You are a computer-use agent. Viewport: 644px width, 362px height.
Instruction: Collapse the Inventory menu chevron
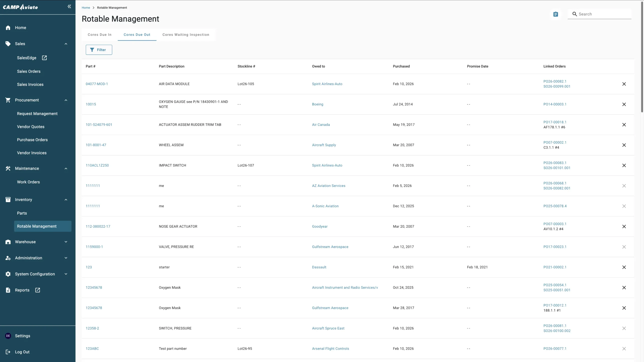(66, 200)
